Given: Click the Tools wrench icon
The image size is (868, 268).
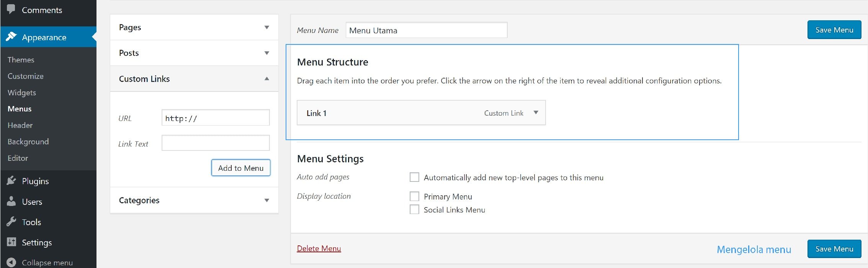Looking at the screenshot, I should (x=11, y=222).
